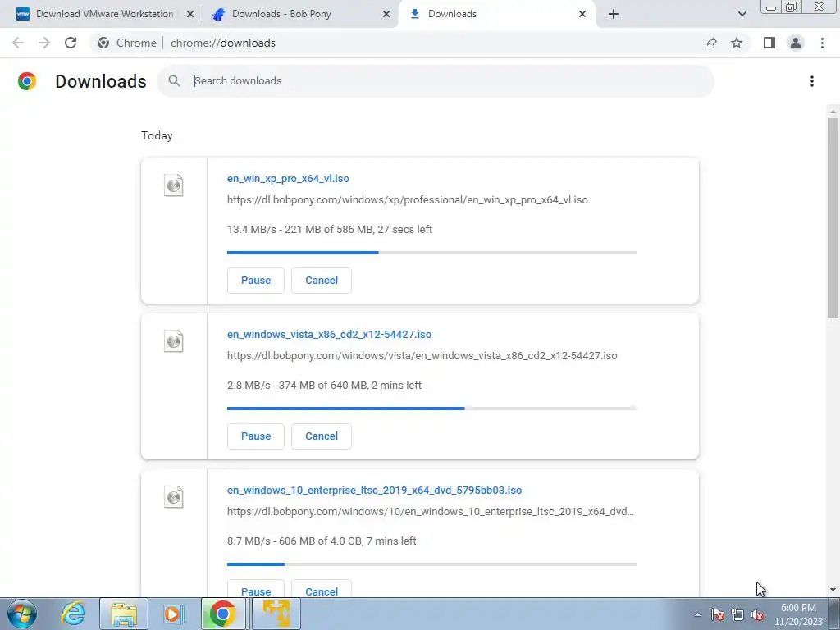Open the Windows 10 enterprise ltsc iso link
The image size is (840, 630).
tap(374, 491)
